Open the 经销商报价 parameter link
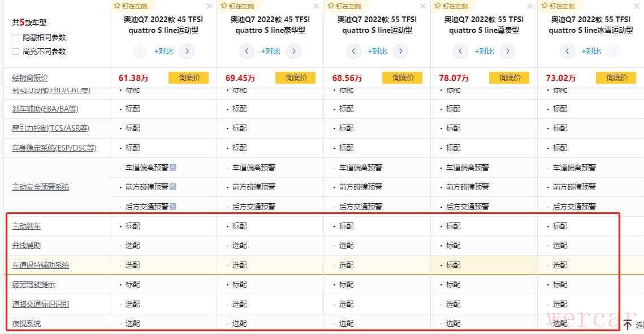 tap(30, 78)
